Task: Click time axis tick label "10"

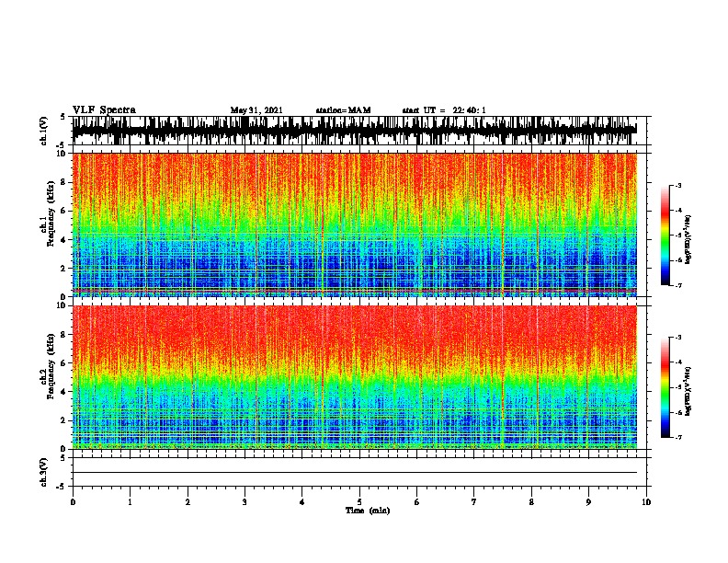Action: coord(646,502)
